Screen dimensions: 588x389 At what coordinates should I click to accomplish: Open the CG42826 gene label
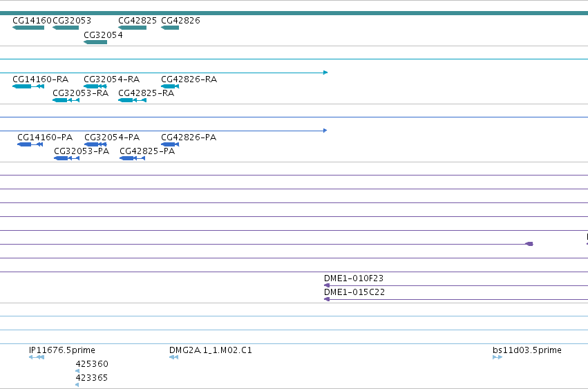[180, 21]
